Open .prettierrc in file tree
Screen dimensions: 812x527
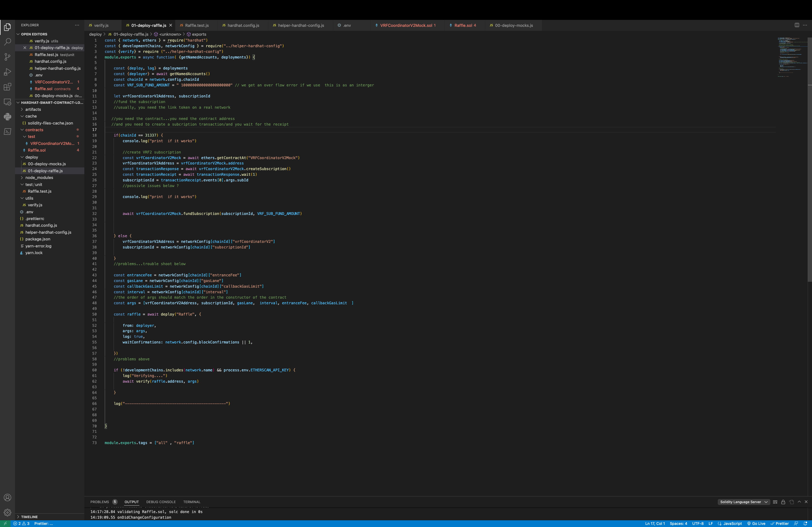49,218
